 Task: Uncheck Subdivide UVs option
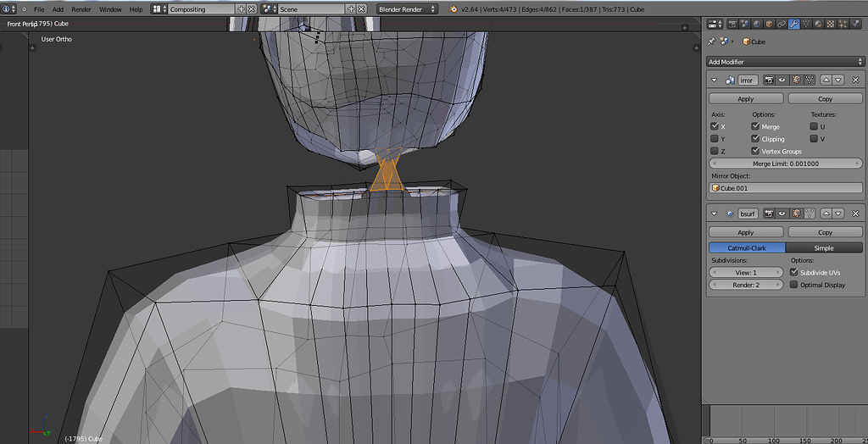794,272
